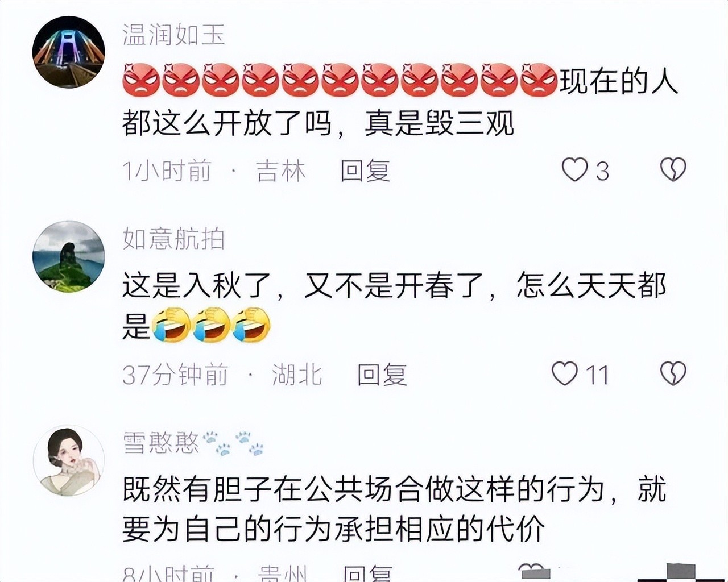This screenshot has height=582, width=728.
Task: Tap the like count 3
Action: [602, 171]
